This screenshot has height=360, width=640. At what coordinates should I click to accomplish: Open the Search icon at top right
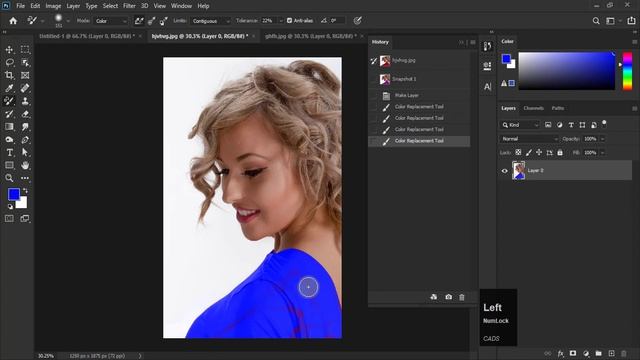596,21
